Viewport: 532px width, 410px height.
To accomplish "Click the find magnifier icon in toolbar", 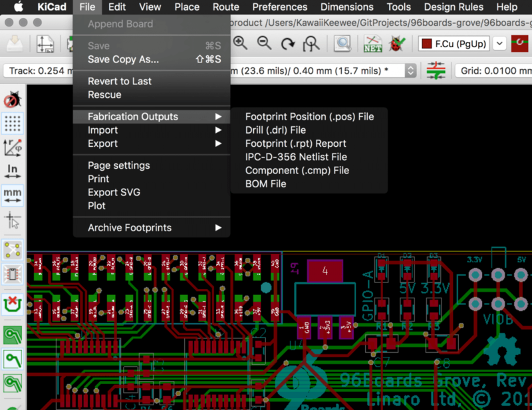I will coord(342,45).
